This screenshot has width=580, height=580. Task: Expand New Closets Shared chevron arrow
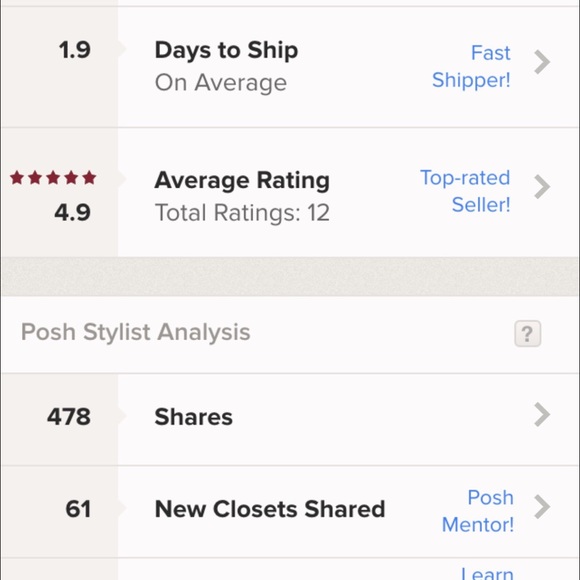542,507
